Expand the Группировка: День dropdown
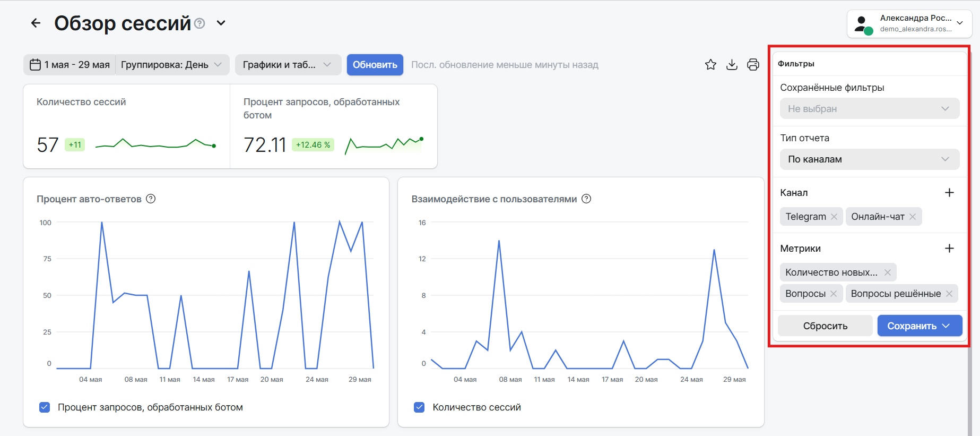 pos(172,65)
